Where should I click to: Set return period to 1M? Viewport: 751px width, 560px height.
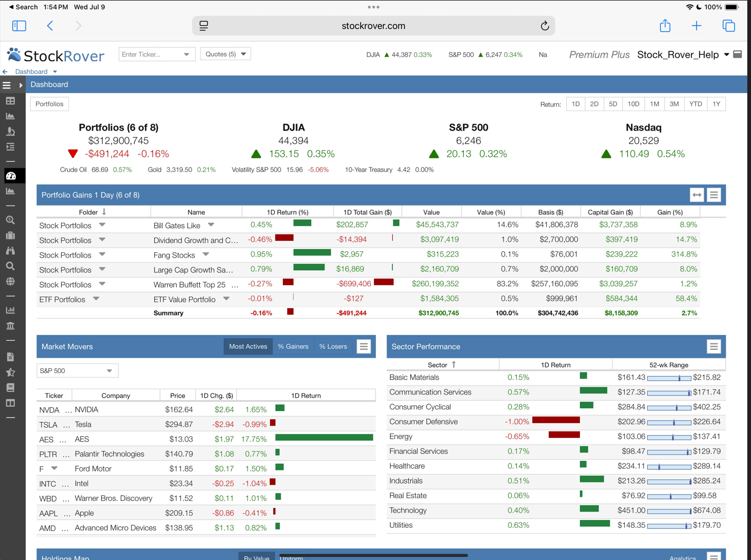pos(655,104)
